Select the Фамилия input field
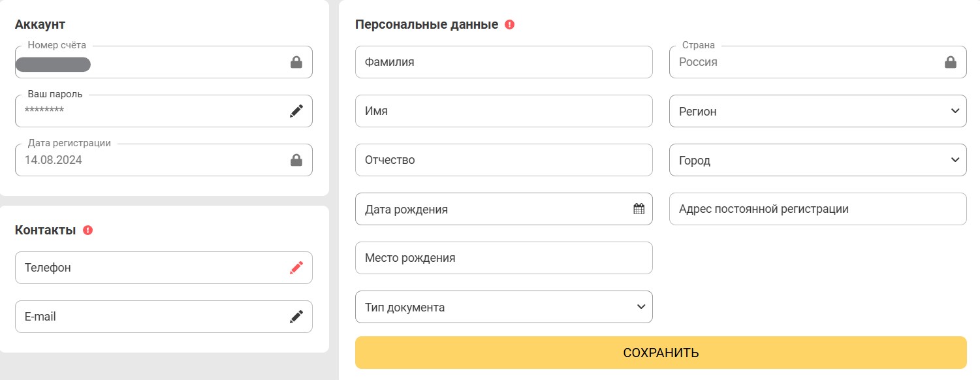This screenshot has height=380, width=980. [503, 62]
